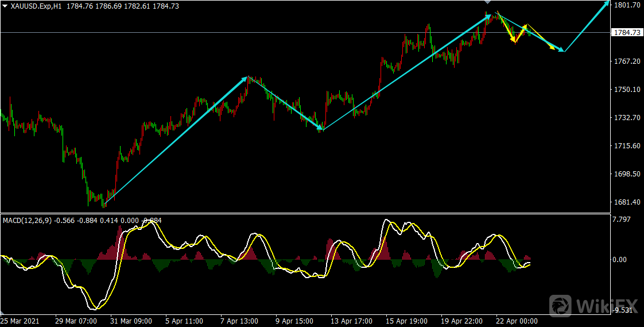Select the cyan arrowhead near 1801.70

[607, 4]
